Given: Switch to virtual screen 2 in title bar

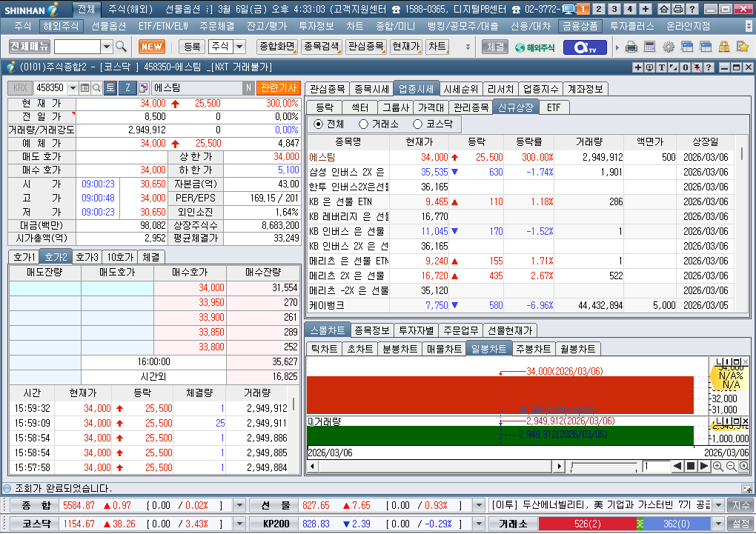Looking at the screenshot, I should click(x=598, y=9).
